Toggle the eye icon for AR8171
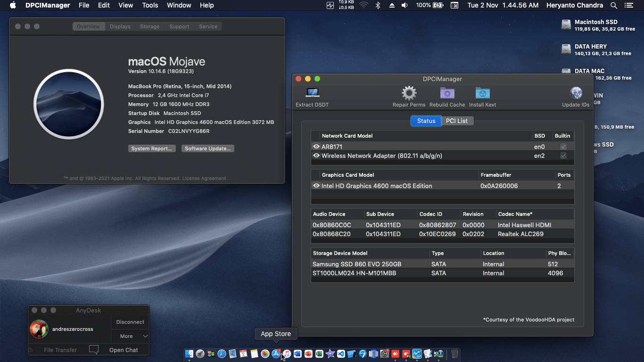Screen dimensions: 644x362 pos(316,147)
